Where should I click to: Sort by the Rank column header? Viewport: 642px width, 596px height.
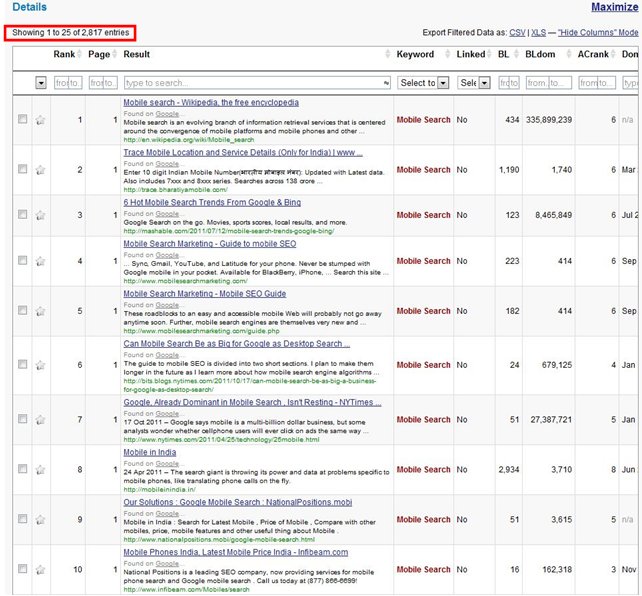point(63,54)
